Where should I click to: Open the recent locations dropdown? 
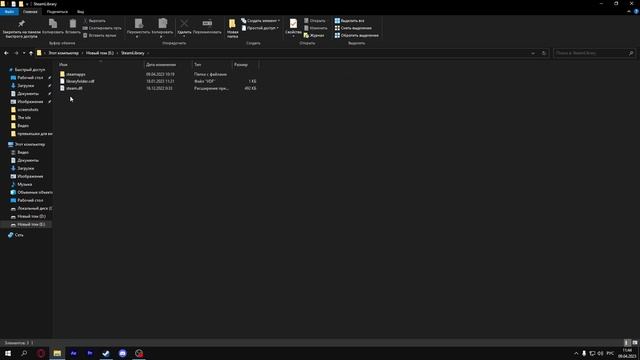point(24,53)
